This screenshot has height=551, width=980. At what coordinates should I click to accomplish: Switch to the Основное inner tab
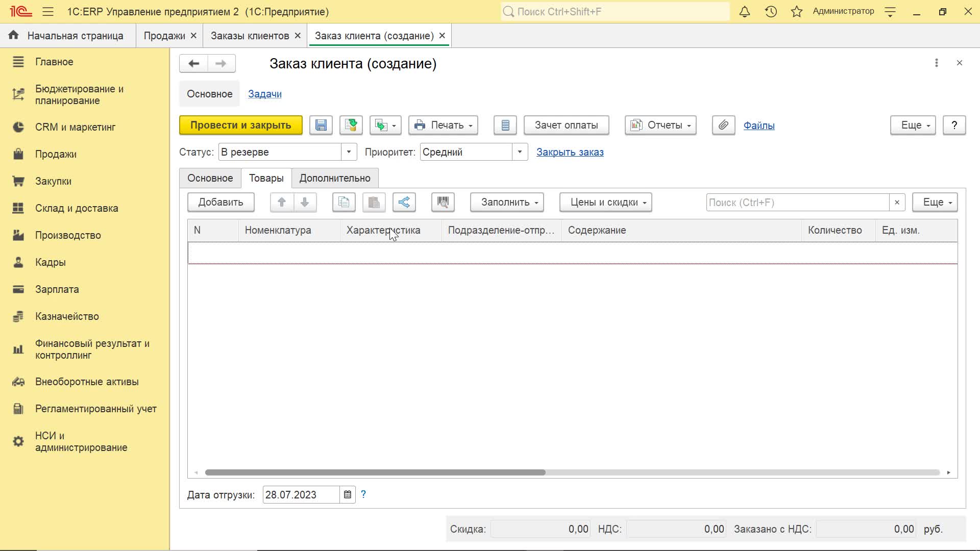pyautogui.click(x=210, y=178)
